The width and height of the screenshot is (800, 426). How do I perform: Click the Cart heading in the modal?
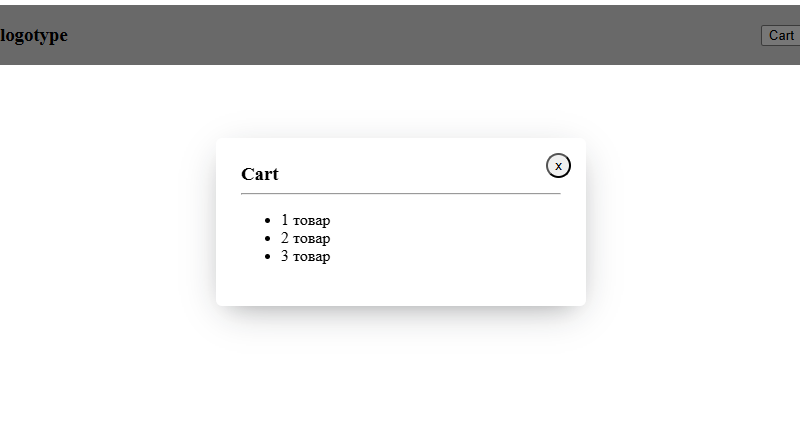coord(260,174)
